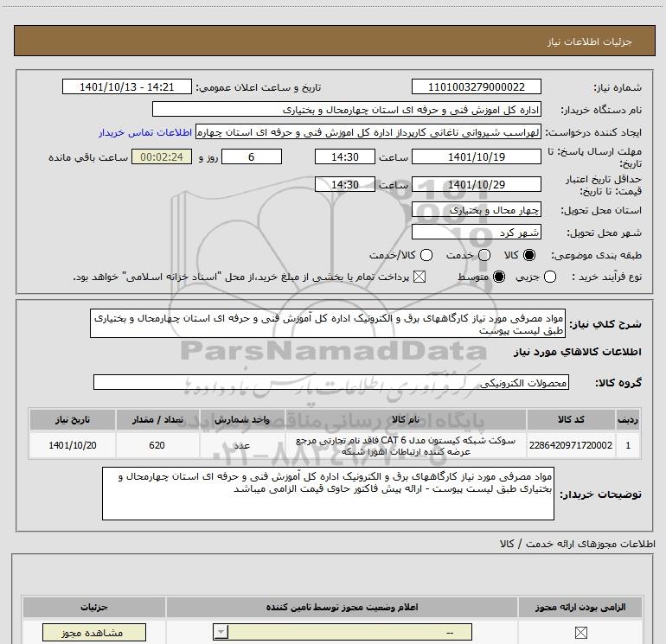Screen dimensions: 666x644
Task: Click the goods group field محصولات الکترونیکی
Action: pos(331,382)
